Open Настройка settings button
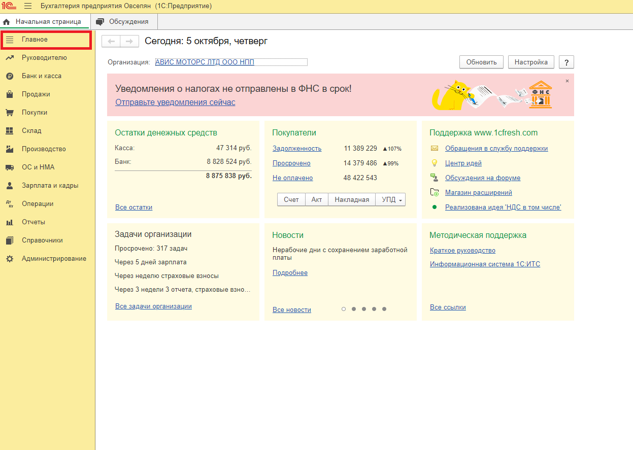This screenshot has height=450, width=633. point(530,62)
